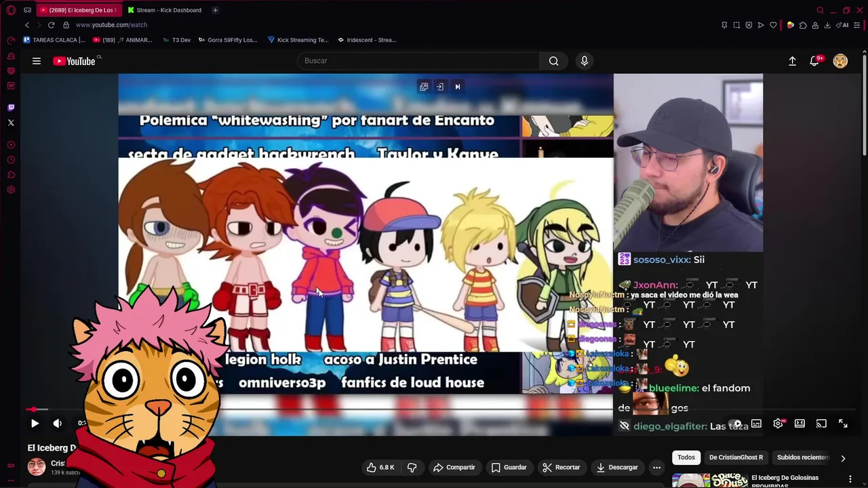This screenshot has width=868, height=488.
Task: Add page to bookmarks heart icon
Action: (x=773, y=25)
